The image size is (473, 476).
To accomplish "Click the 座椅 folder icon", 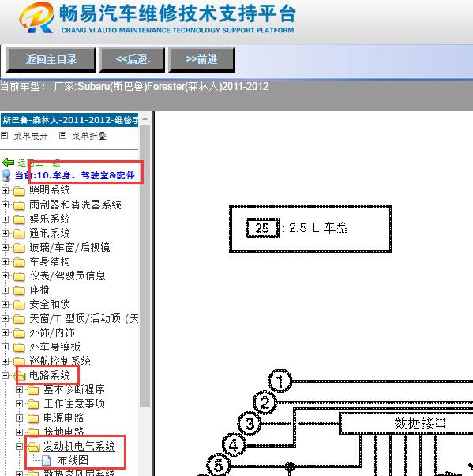I will [19, 290].
